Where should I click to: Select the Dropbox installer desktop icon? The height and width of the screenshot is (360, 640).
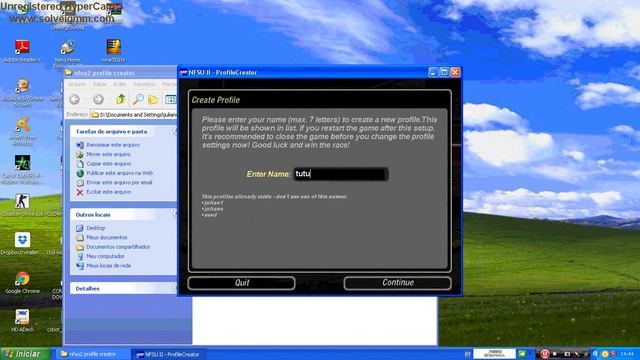[22, 243]
